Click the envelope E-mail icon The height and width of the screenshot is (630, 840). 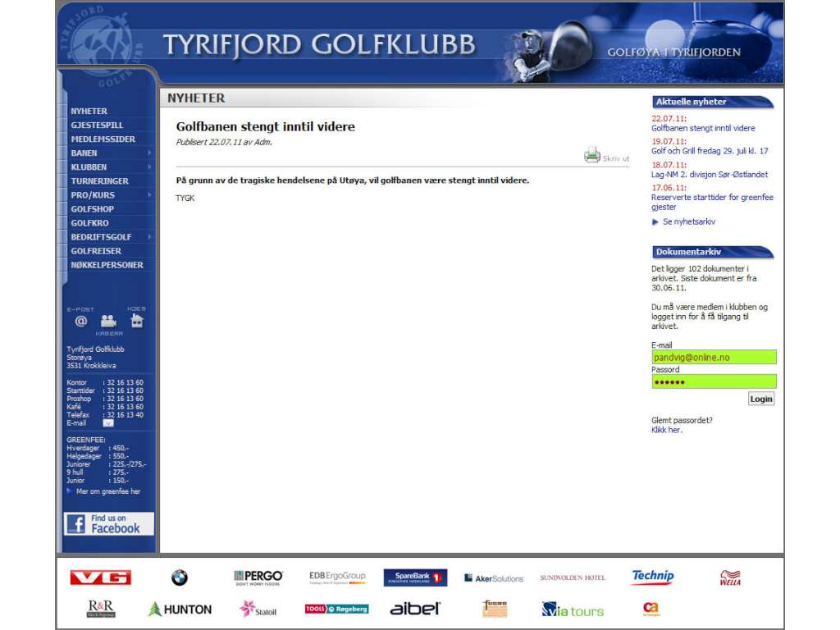tap(108, 423)
